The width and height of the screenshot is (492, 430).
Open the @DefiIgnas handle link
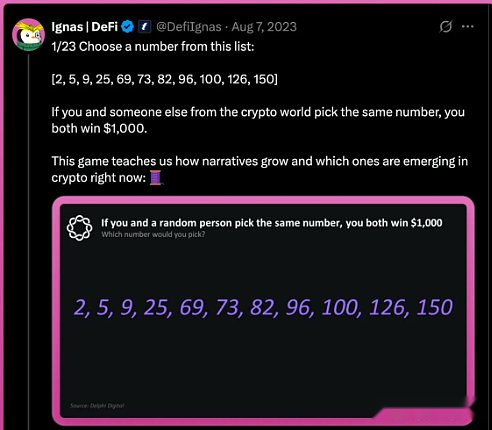coord(188,27)
